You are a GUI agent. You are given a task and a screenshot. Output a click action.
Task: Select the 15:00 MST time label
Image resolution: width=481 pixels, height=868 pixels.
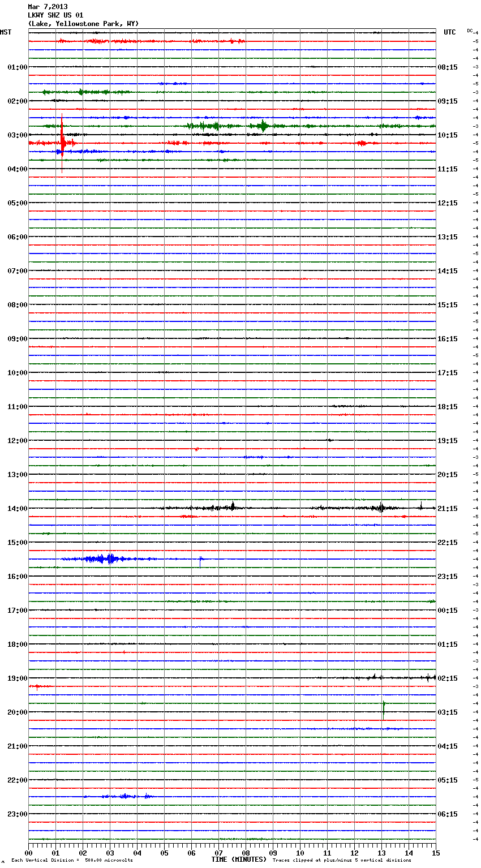tap(18, 543)
